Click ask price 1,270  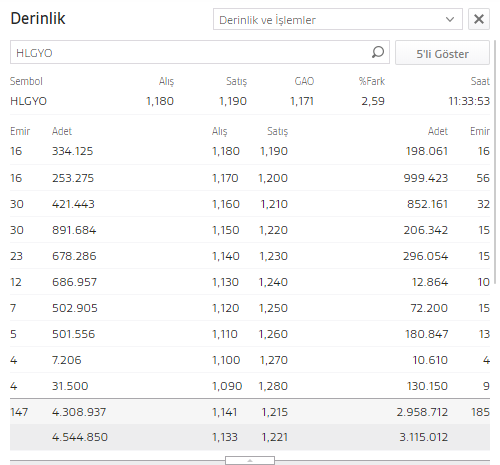click(x=274, y=360)
